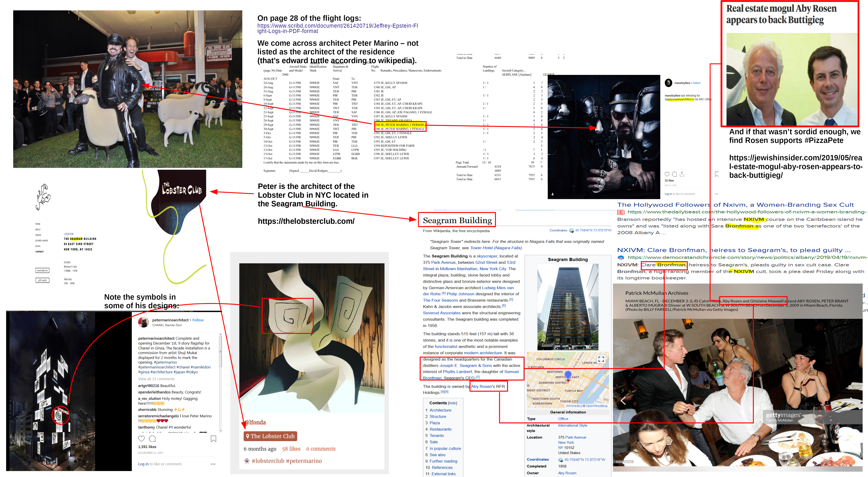Click previous arrow on Getty Images photo
Image resolution: width=868 pixels, height=477 pixels.
click(623, 401)
